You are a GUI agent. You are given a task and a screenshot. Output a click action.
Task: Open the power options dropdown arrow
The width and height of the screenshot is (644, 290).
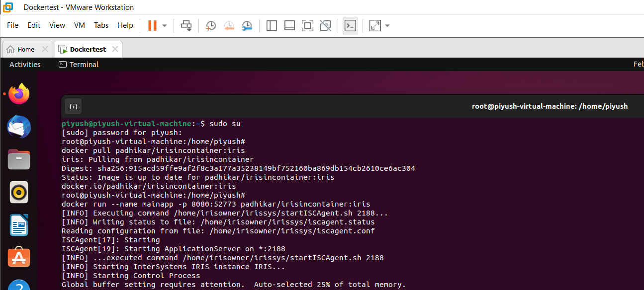pos(165,25)
